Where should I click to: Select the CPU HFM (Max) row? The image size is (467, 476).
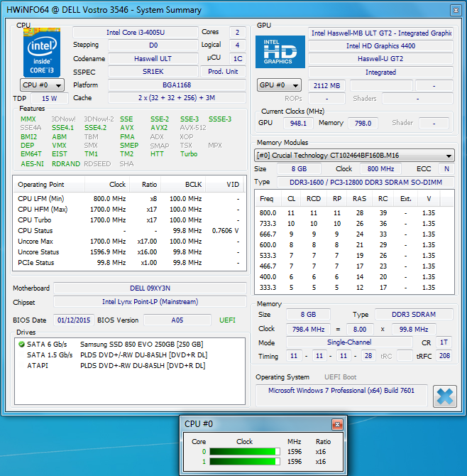[x=43, y=210]
